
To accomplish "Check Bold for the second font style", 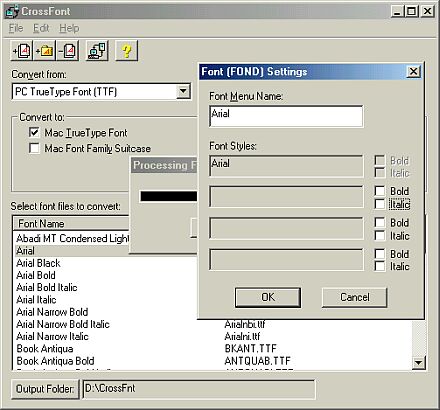I will point(380,191).
